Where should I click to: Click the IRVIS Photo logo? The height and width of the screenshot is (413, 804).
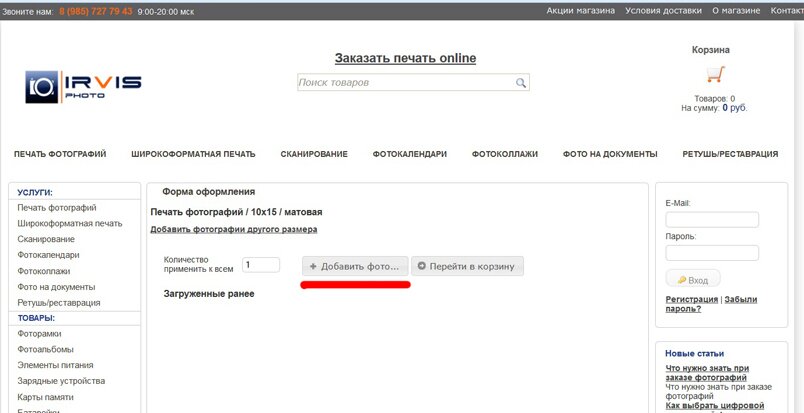[83, 87]
